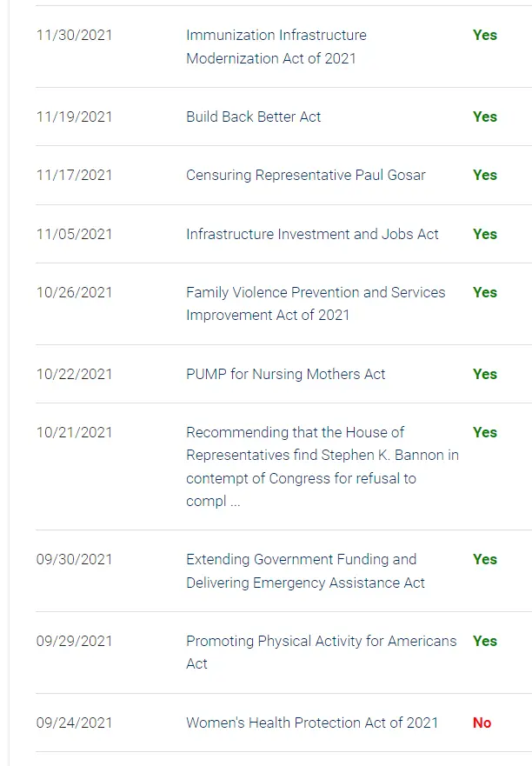Open Women's Health Protection Act of 2021
This screenshot has width=532, height=766.
[312, 723]
